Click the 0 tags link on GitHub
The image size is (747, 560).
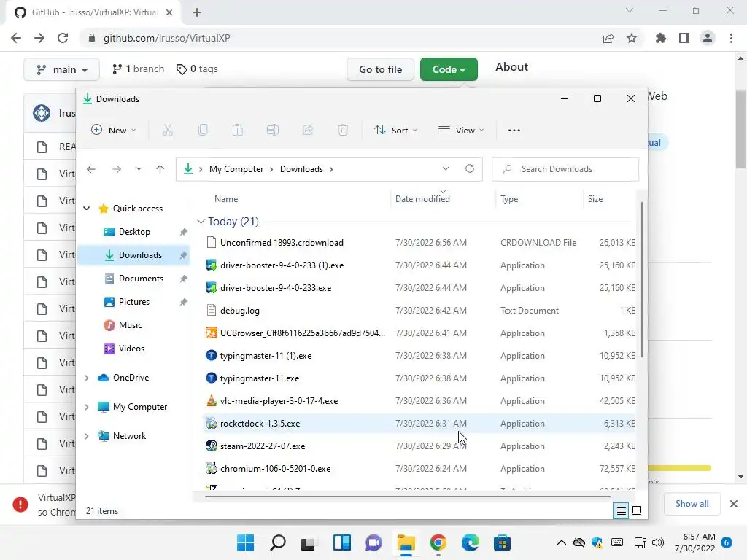[197, 69]
